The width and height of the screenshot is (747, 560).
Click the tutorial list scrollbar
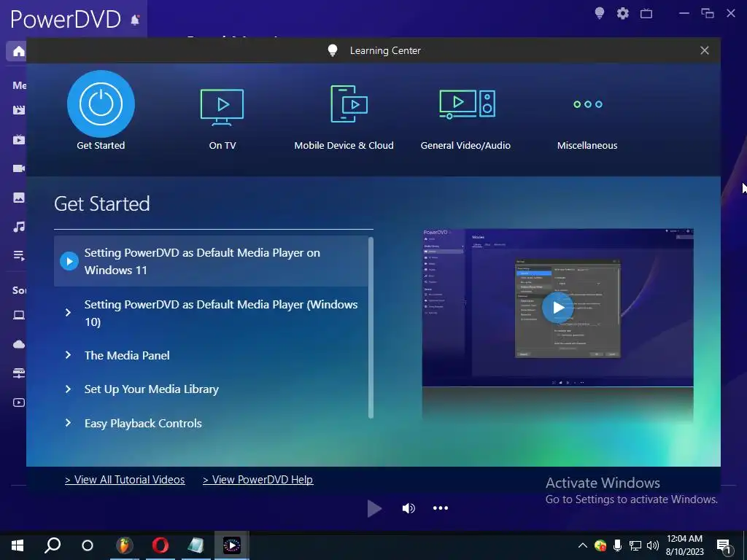click(371, 327)
